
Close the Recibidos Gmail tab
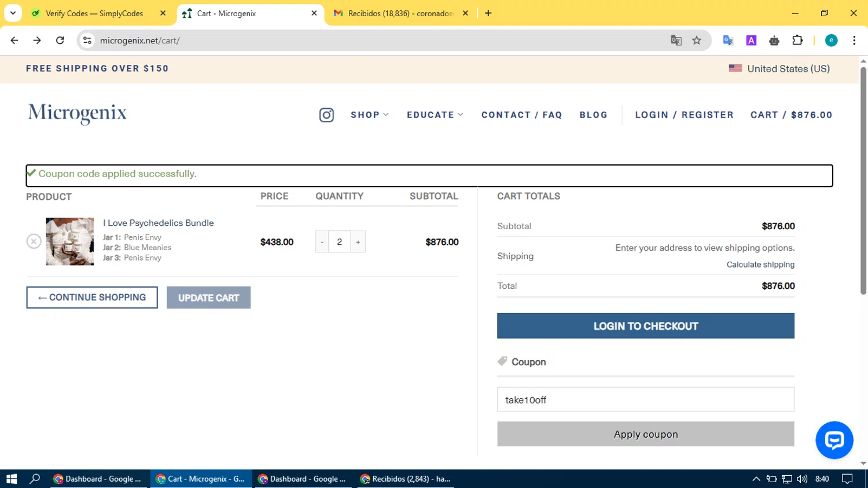(465, 13)
